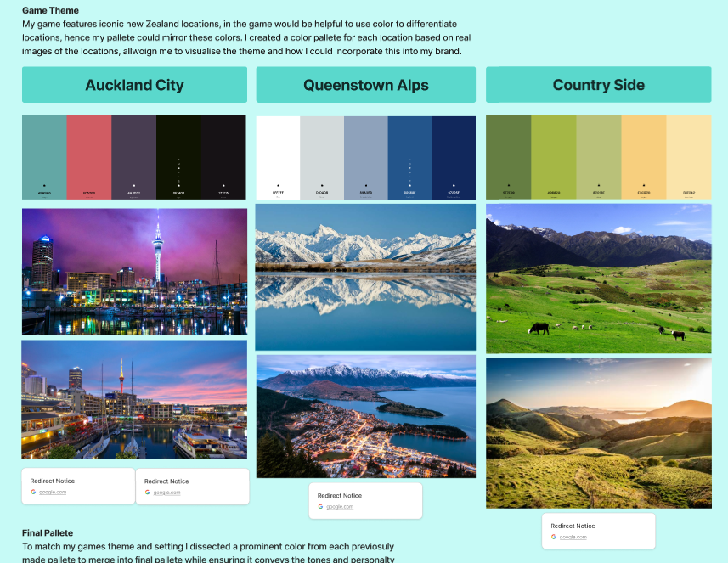Pick the coral red swatch in the Auckland palette

pos(89,157)
